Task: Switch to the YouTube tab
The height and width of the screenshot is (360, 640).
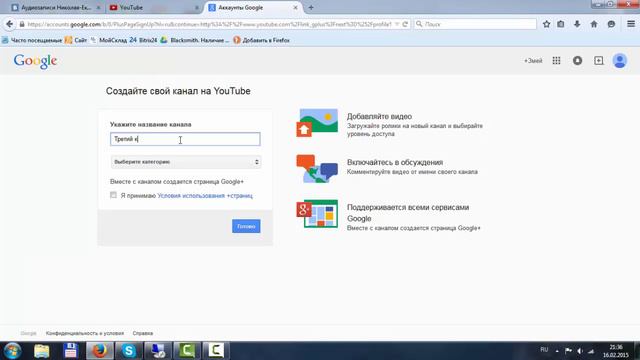Action: pos(153,7)
